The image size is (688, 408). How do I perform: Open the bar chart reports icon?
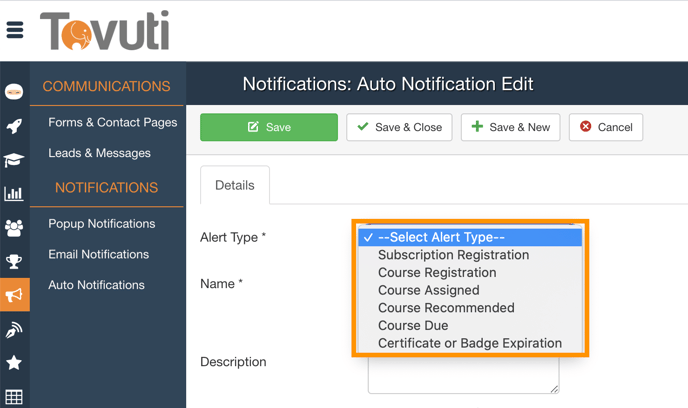click(14, 194)
